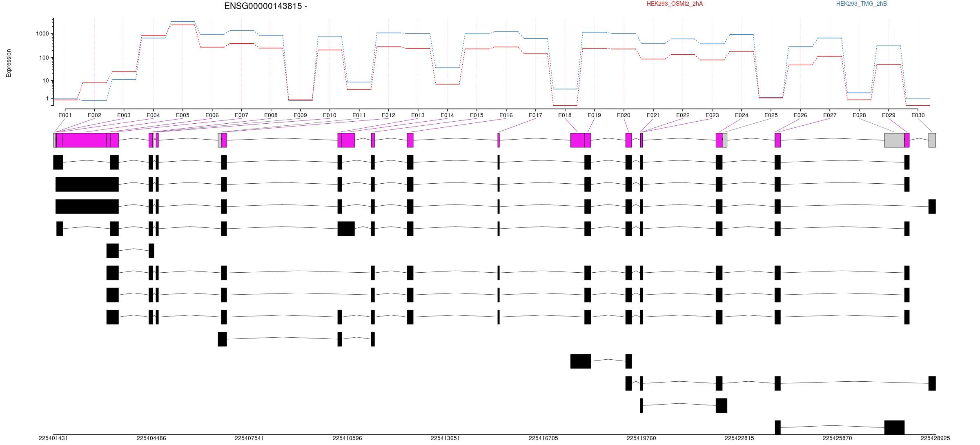Click exon label E027

tap(830, 115)
